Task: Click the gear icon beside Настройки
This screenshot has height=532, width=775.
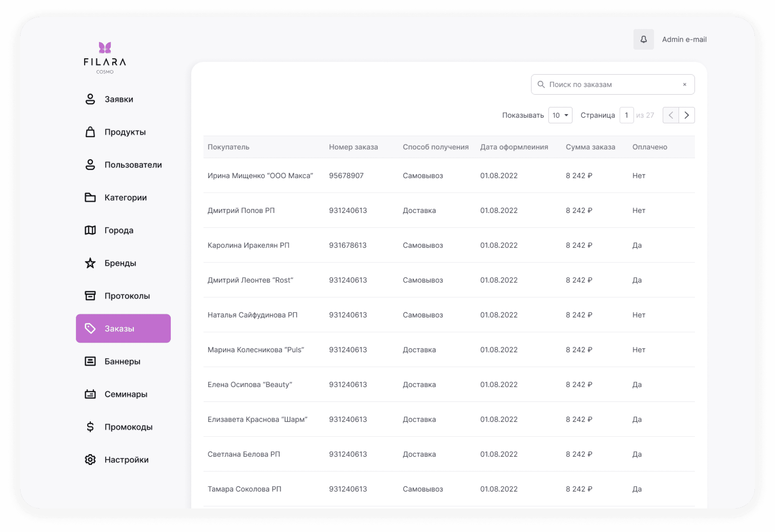Action: tap(90, 460)
